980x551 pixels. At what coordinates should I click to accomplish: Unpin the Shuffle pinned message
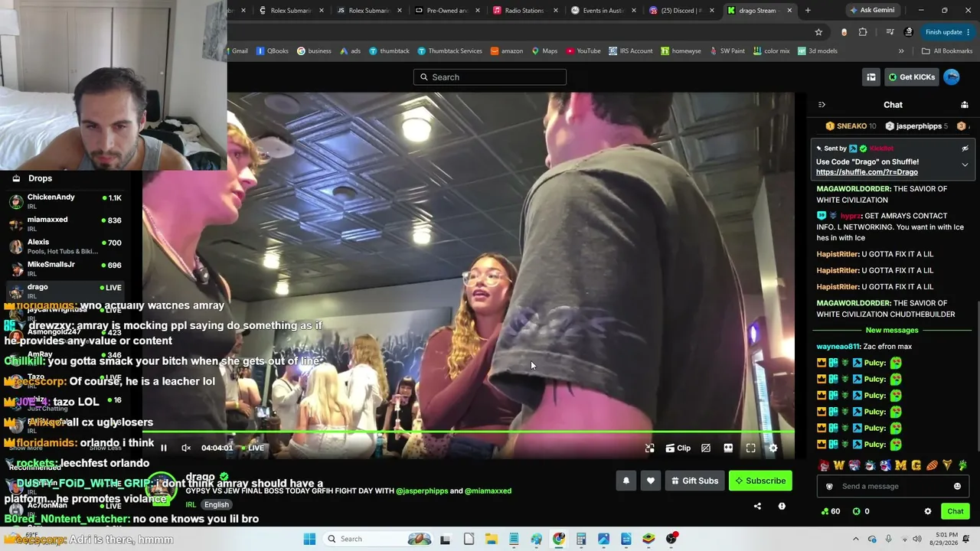(x=965, y=148)
